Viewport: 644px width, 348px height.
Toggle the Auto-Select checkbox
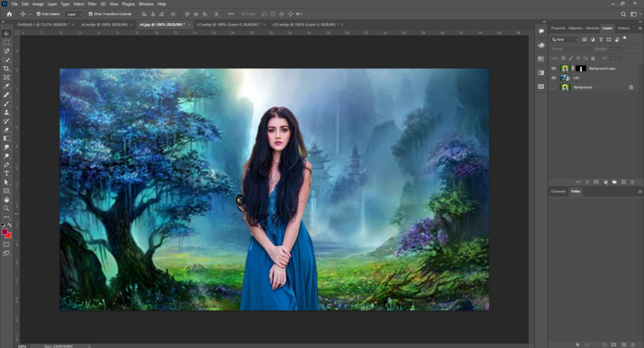click(38, 14)
